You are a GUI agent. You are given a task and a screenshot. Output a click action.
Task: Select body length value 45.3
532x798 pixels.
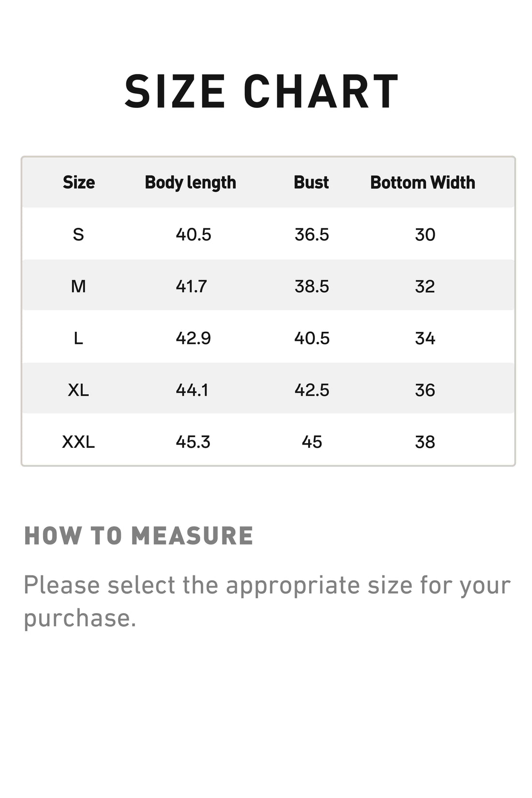pos(193,442)
